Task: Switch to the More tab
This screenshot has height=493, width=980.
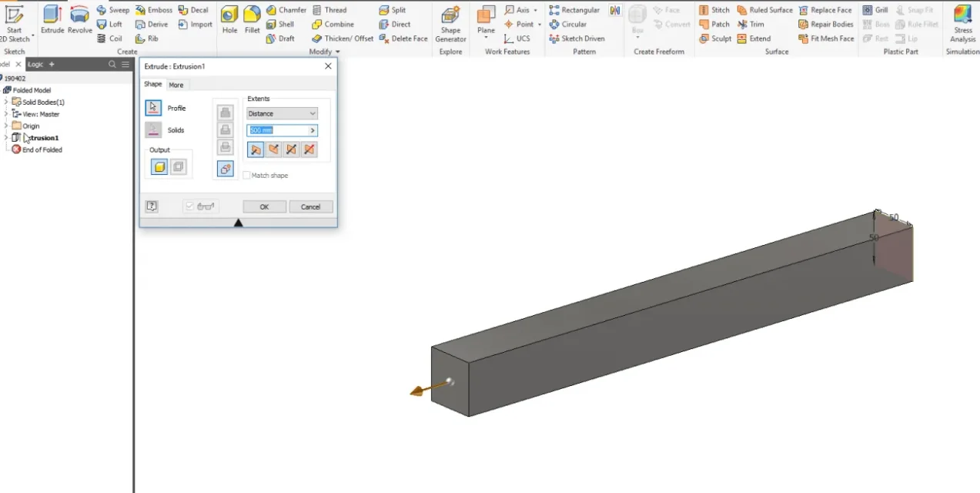Action: pos(176,85)
